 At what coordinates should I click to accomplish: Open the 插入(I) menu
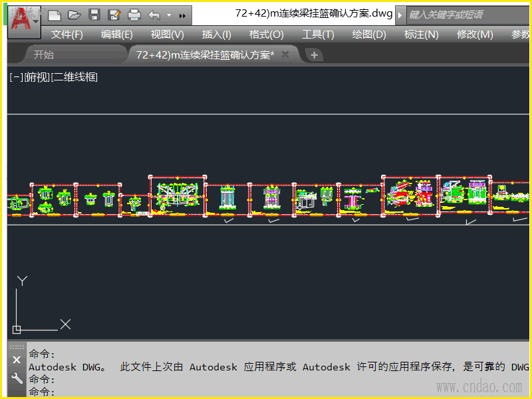tap(217, 35)
